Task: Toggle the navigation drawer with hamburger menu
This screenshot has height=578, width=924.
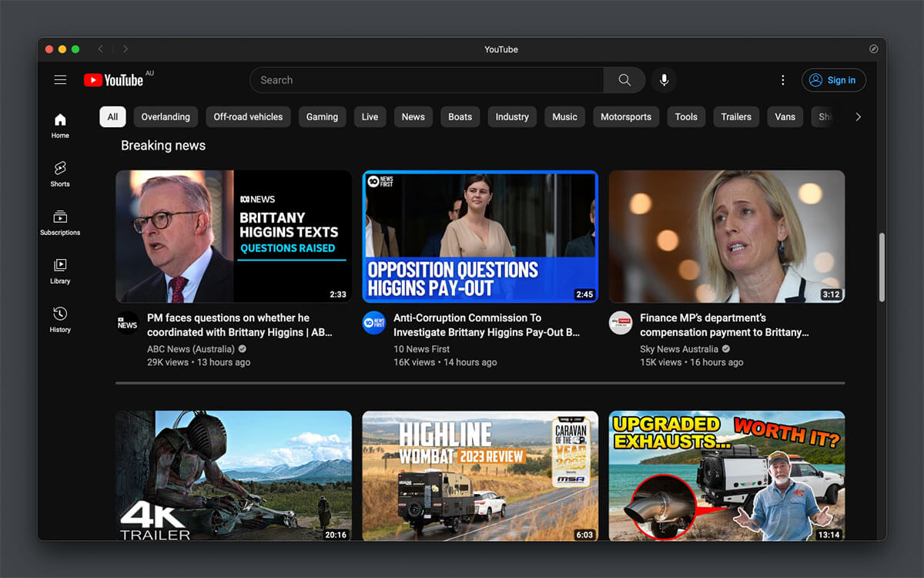Action: pyautogui.click(x=60, y=79)
